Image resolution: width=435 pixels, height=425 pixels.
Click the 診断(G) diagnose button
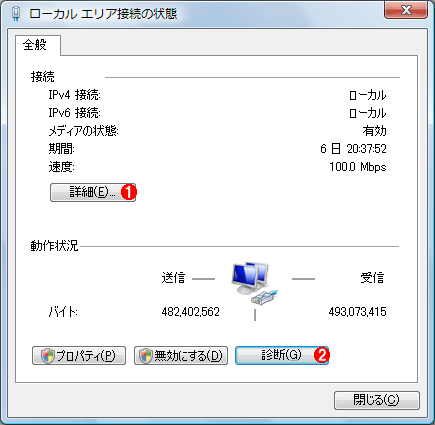pyautogui.click(x=282, y=355)
